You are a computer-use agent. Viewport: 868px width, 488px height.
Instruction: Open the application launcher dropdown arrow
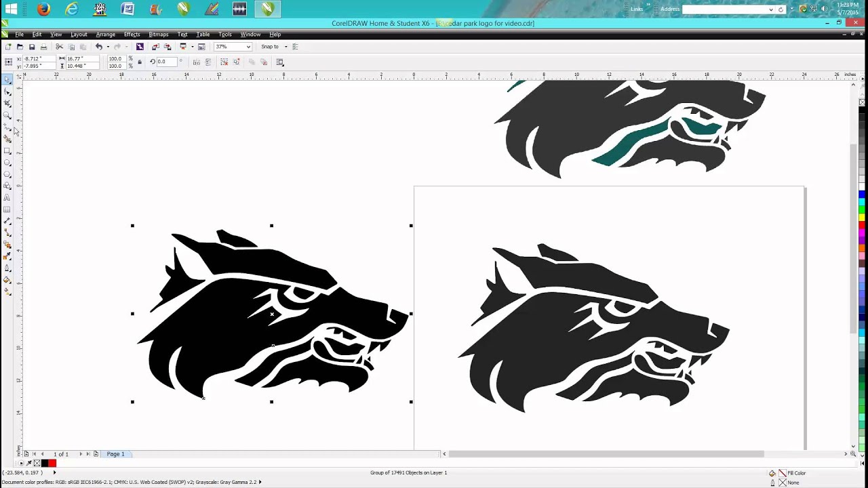click(192, 47)
